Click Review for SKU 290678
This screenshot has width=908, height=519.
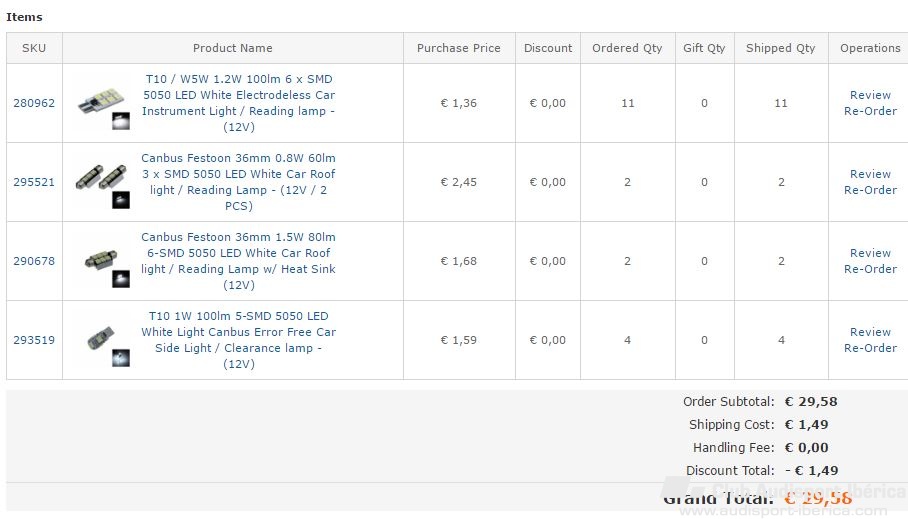pyautogui.click(x=870, y=253)
